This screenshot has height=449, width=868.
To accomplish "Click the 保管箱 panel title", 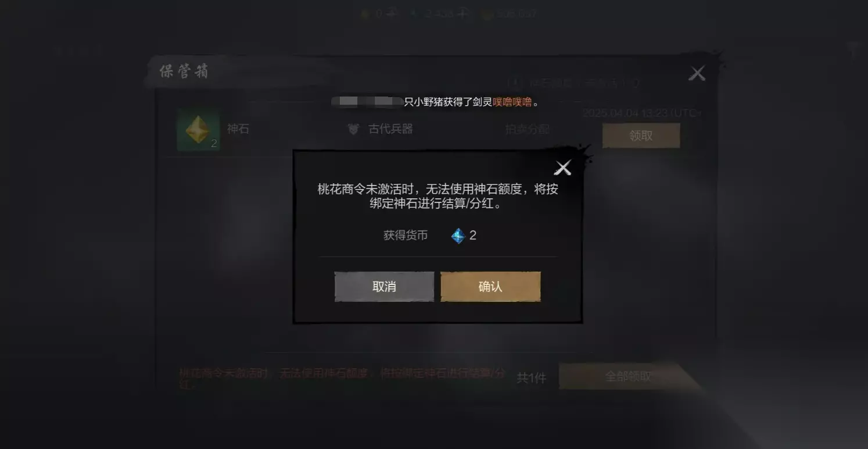I will pos(184,72).
